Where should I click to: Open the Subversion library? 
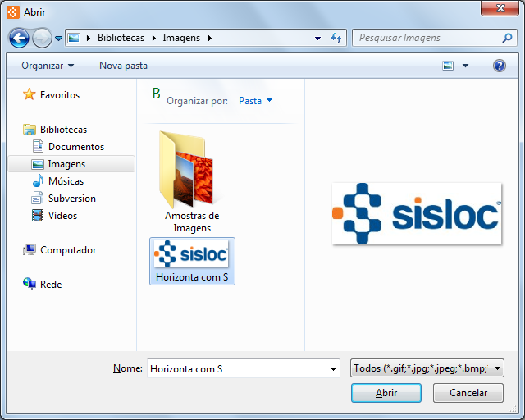(x=72, y=199)
